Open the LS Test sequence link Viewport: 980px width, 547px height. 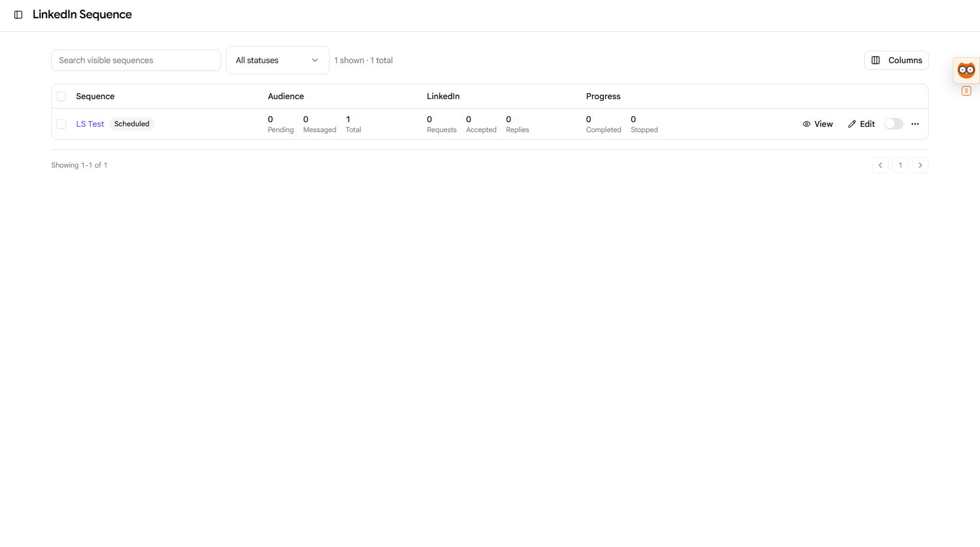pyautogui.click(x=90, y=124)
